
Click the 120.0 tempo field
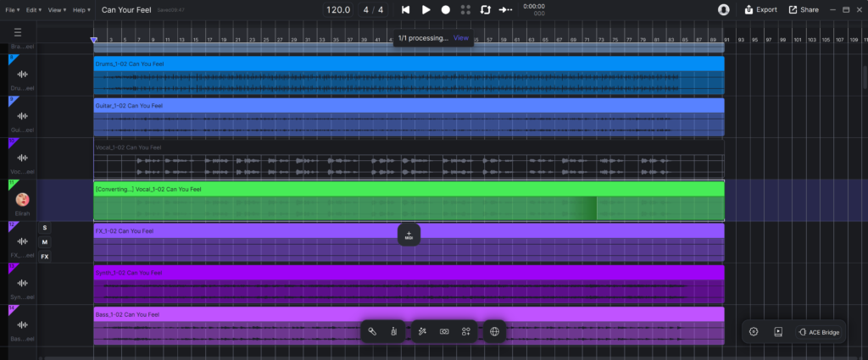[x=337, y=9]
